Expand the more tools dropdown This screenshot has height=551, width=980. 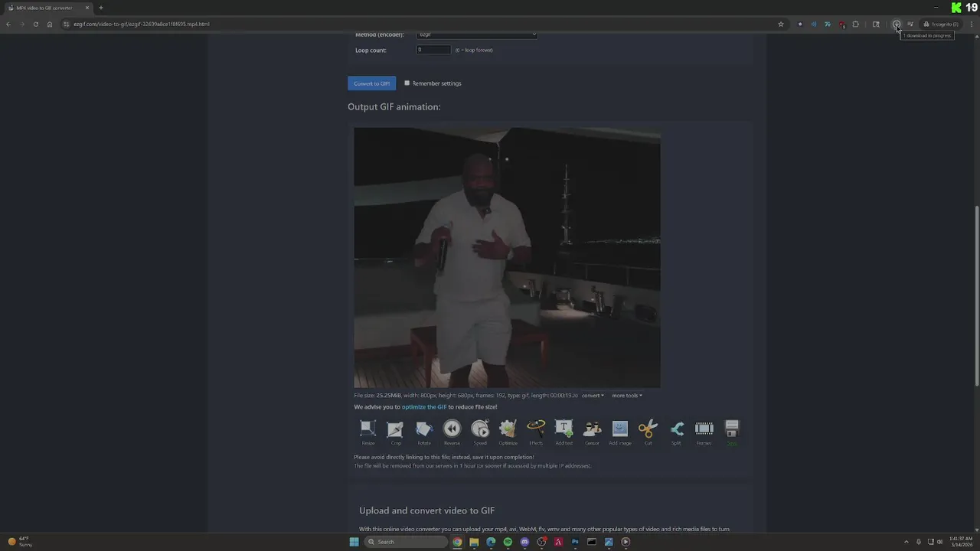tap(627, 396)
